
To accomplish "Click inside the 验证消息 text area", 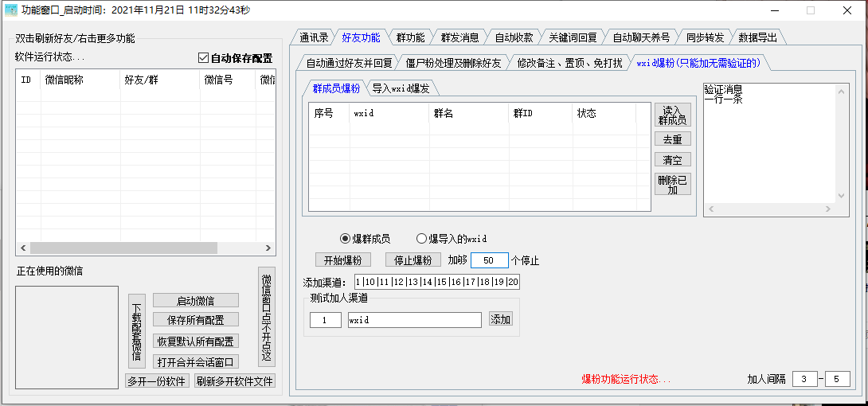I will click(x=769, y=142).
